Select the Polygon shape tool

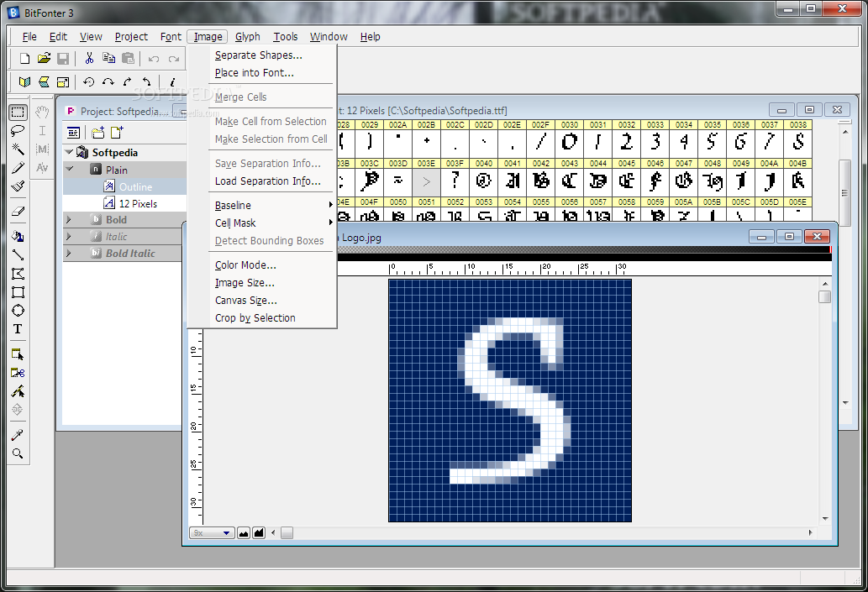pyautogui.click(x=18, y=274)
